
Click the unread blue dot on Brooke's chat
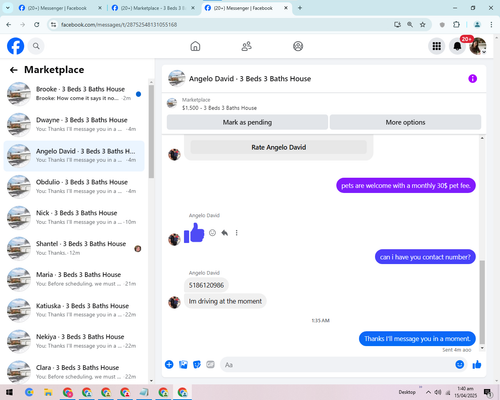pos(138,94)
